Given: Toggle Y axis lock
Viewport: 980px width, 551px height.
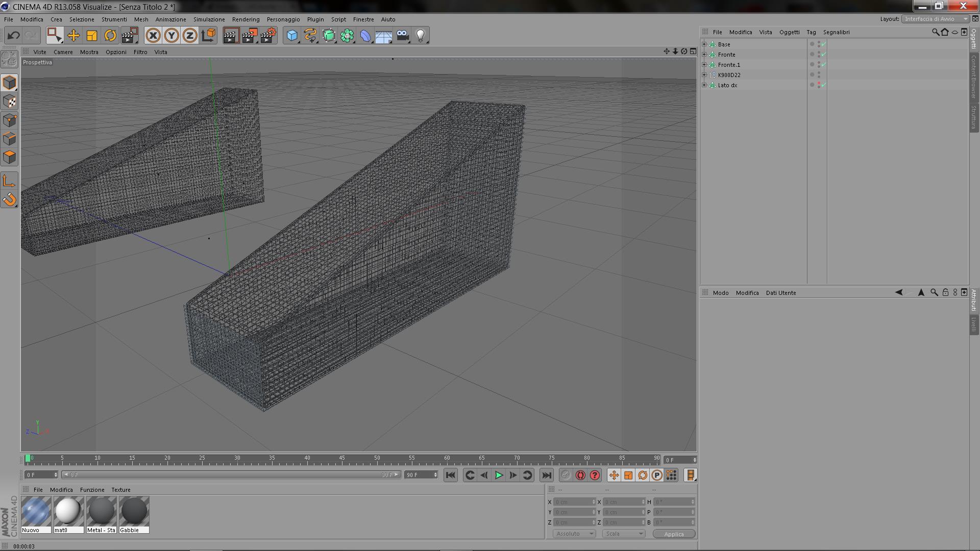Looking at the screenshot, I should tap(171, 35).
